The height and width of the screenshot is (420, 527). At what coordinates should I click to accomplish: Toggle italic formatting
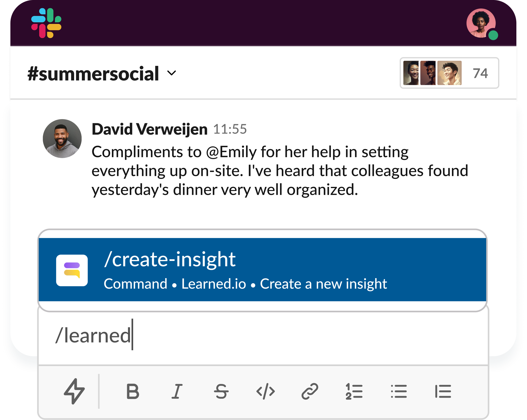coord(177,391)
